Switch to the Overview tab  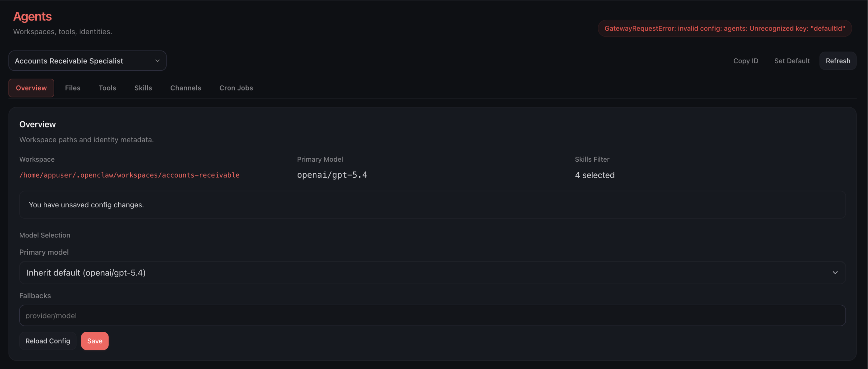click(31, 88)
